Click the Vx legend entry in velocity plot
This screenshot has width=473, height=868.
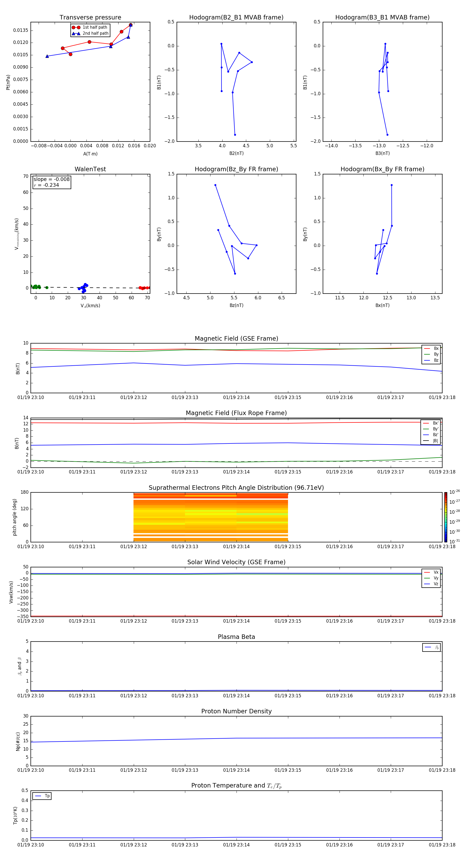tap(431, 572)
